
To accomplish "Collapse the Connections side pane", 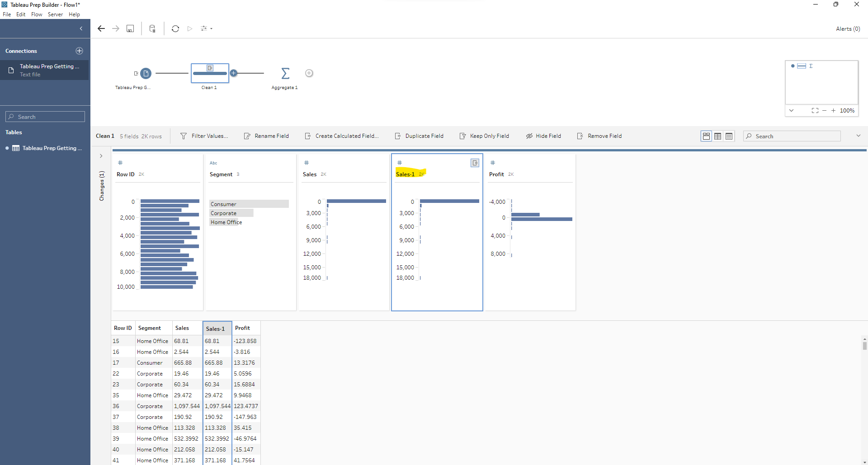I will tap(81, 28).
